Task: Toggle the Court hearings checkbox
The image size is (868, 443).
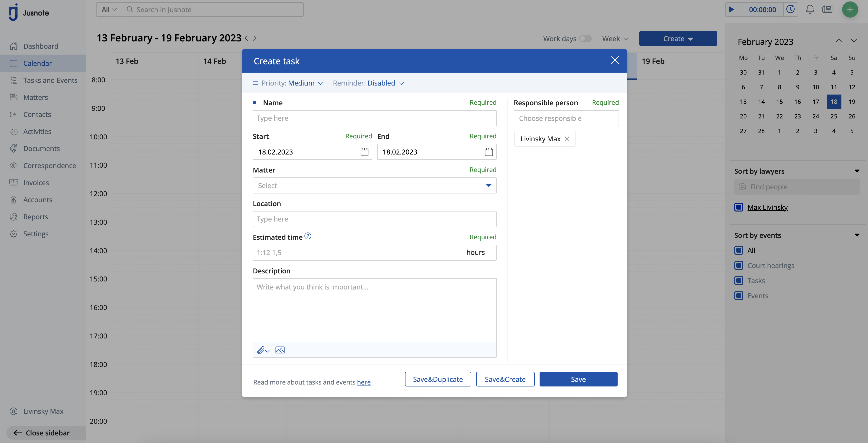Action: 739,265
